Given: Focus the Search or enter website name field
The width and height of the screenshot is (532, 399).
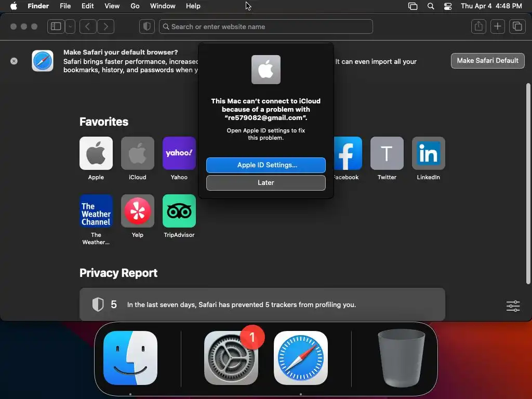Looking at the screenshot, I should (x=266, y=26).
